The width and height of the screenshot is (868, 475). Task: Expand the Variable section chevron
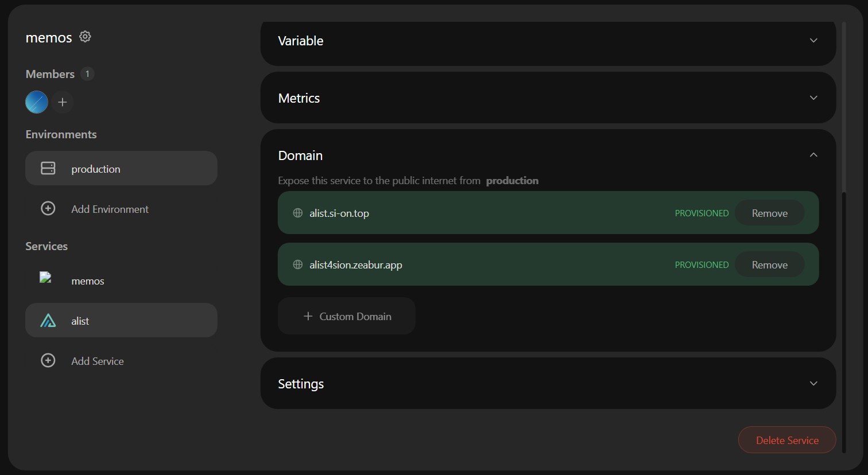point(813,40)
